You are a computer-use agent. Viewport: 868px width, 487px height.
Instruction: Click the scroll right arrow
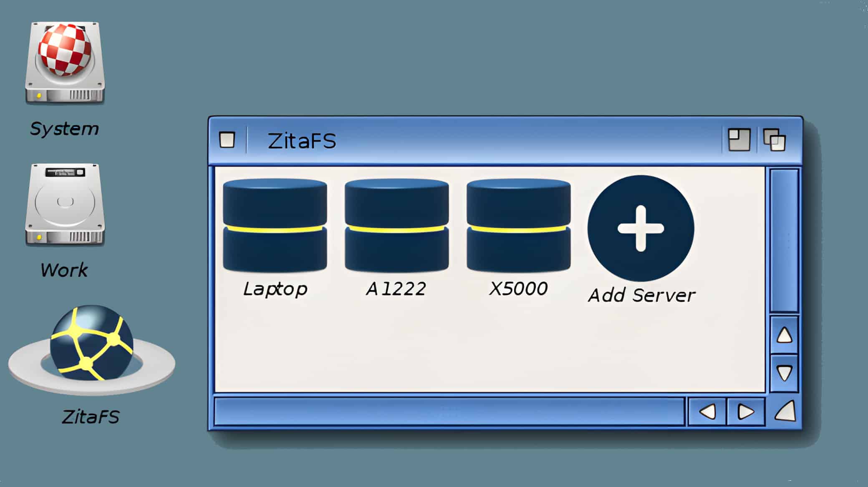pyautogui.click(x=746, y=412)
